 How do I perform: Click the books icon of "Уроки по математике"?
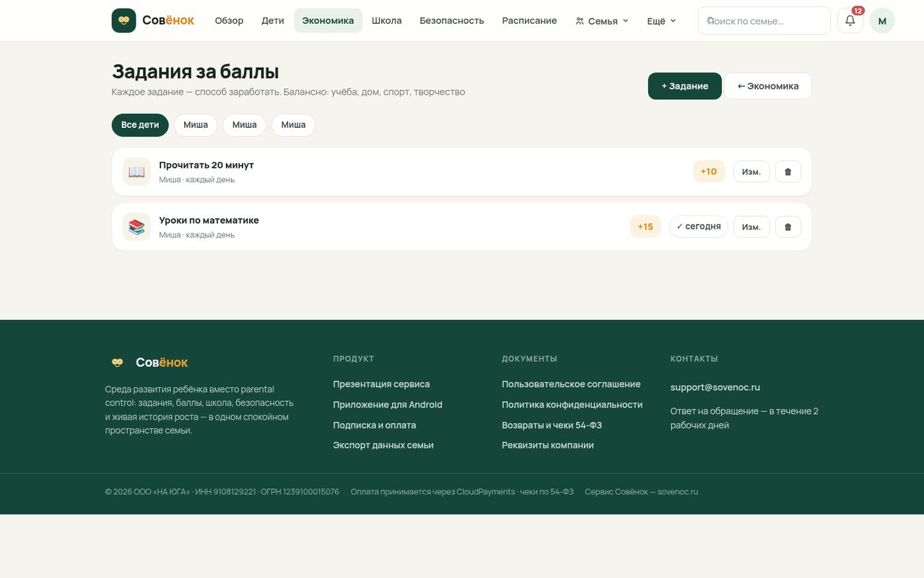point(136,227)
